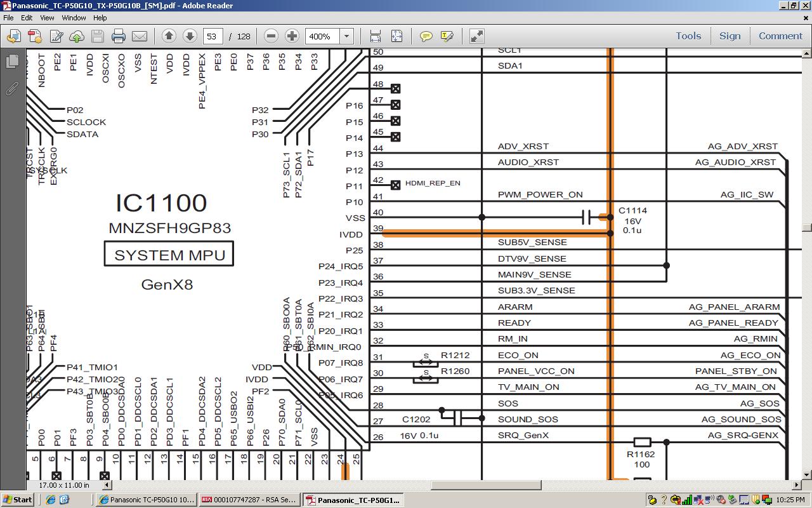Open the page thumbnails side panel
This screenshot has width=812, height=508.
pos(11,62)
